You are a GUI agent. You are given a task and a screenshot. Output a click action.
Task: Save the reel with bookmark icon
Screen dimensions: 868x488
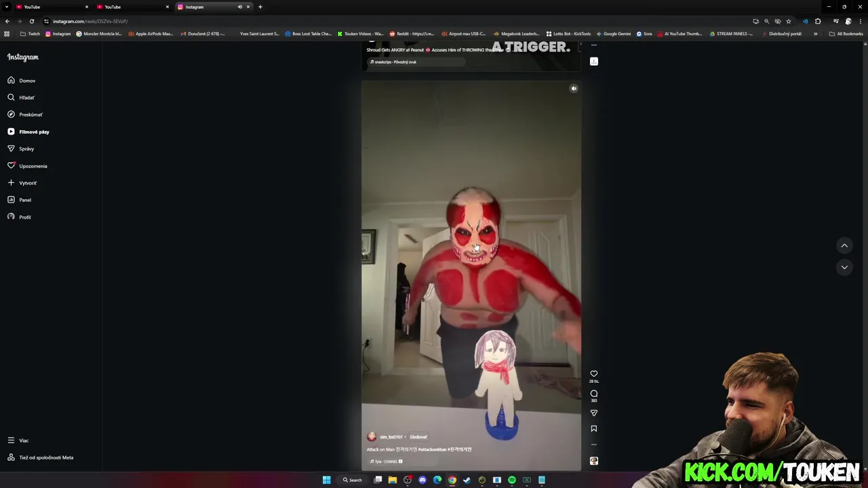tap(594, 428)
